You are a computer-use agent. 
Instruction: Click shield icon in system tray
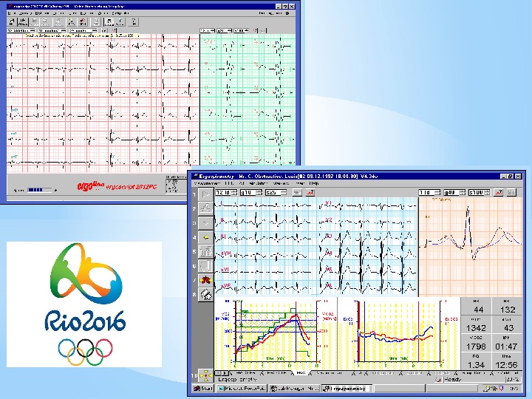pyautogui.click(x=501, y=388)
